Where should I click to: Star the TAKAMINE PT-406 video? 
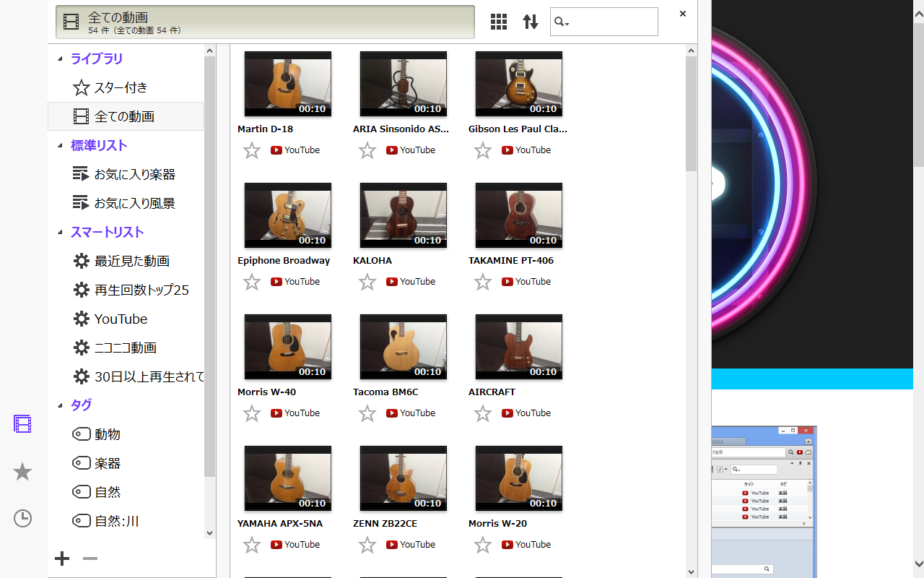483,282
